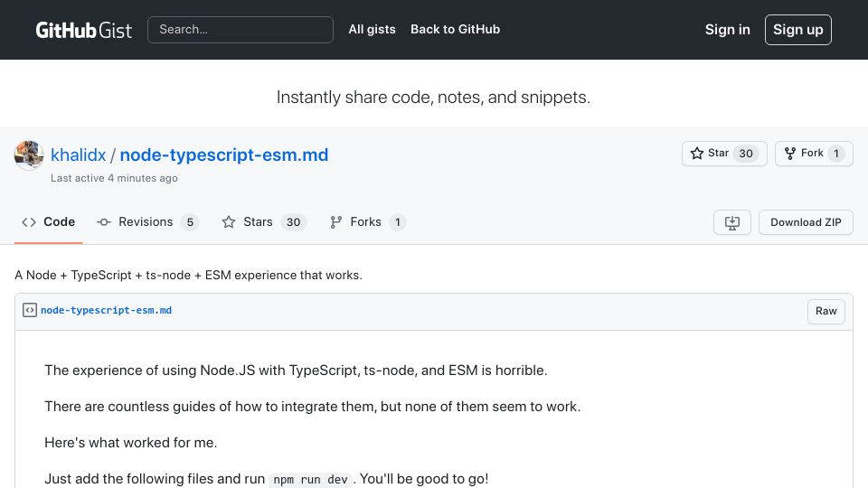Open the Revisions tab

click(x=147, y=222)
